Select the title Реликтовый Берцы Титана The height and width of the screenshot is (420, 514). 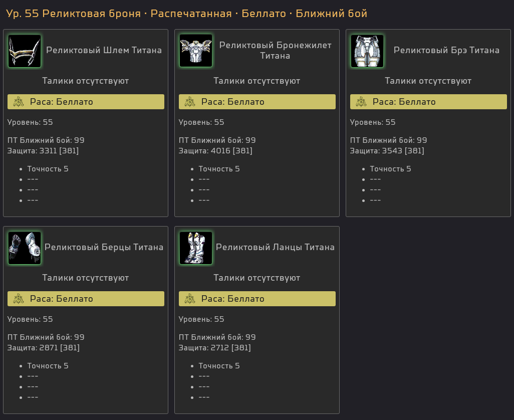pos(104,247)
